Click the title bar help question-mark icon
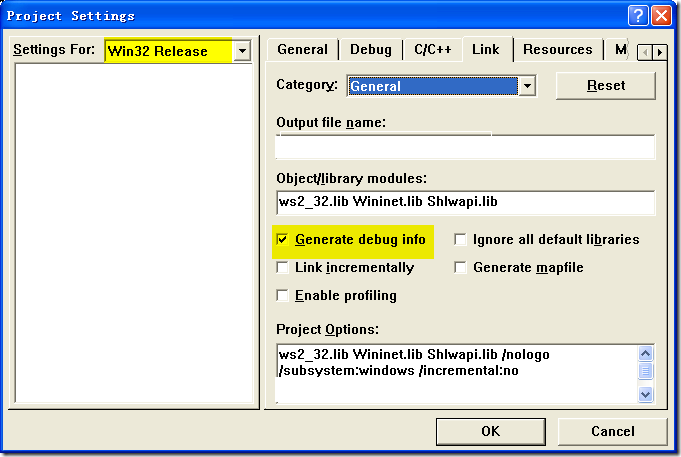The image size is (681, 457). coord(638,16)
